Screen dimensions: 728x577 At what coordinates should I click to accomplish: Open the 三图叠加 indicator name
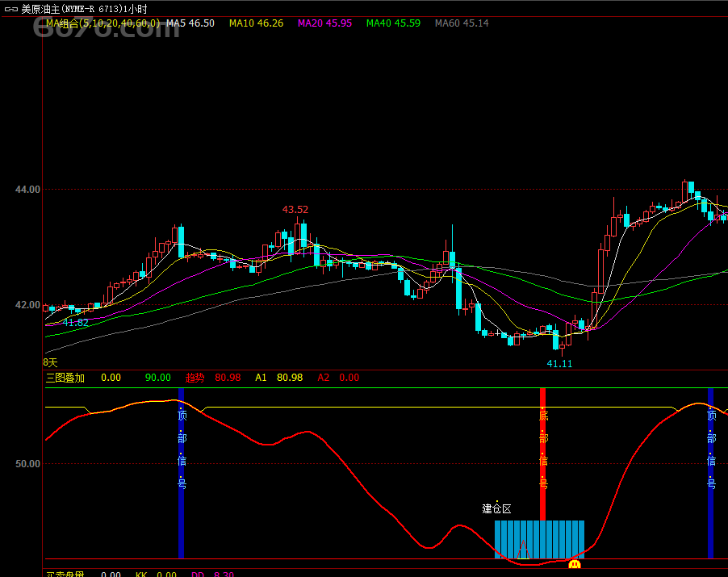click(65, 378)
